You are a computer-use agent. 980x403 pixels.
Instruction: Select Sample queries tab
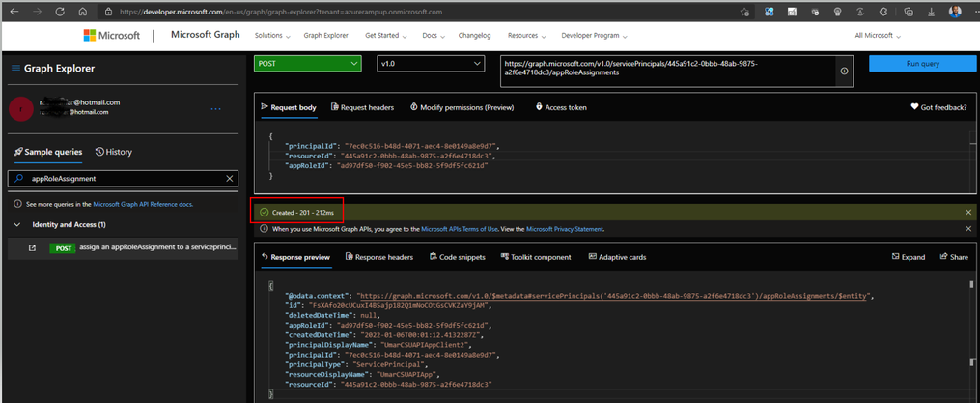click(x=47, y=152)
